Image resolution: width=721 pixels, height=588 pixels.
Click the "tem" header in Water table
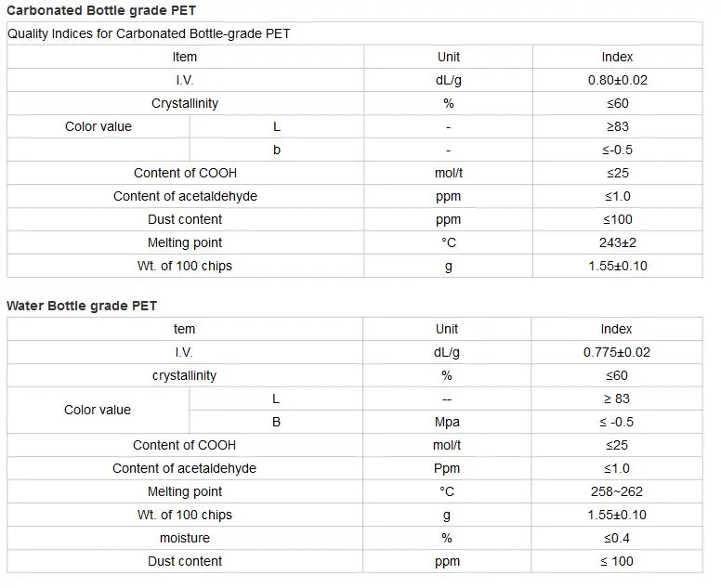pyautogui.click(x=185, y=329)
